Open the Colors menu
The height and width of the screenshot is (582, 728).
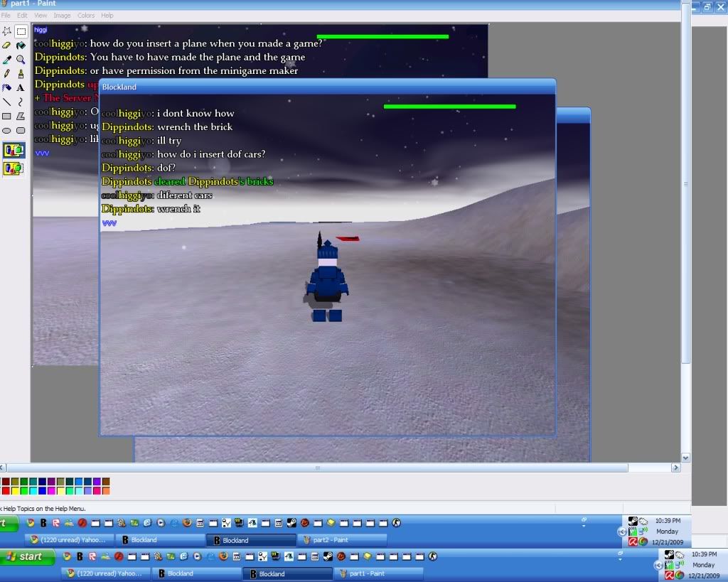click(x=86, y=16)
